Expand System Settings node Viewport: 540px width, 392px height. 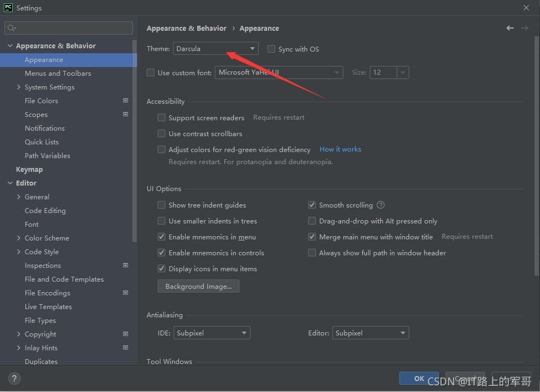tap(19, 87)
